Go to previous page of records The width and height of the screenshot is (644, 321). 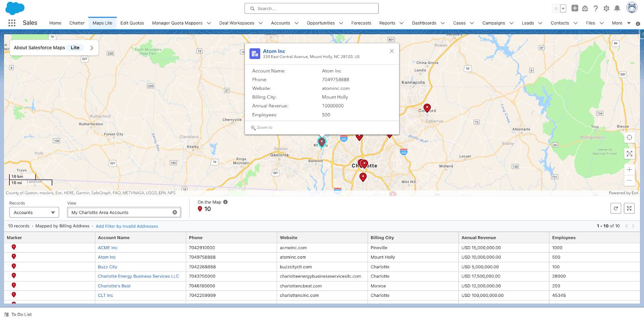click(626, 226)
